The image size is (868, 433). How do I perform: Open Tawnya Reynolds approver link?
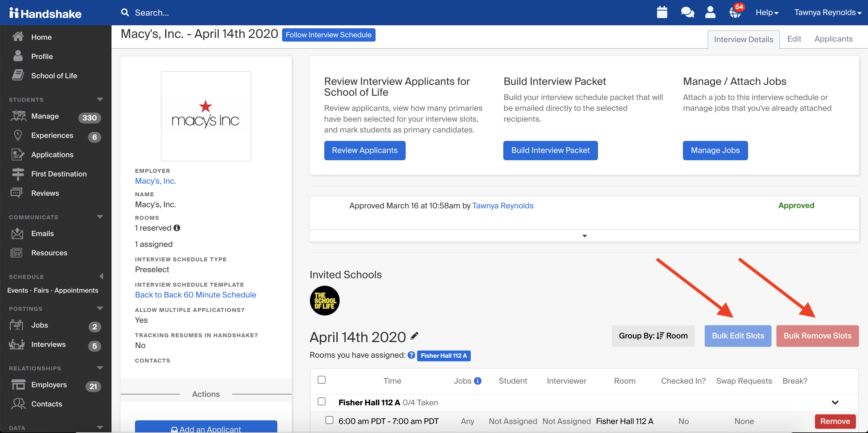[x=502, y=206]
